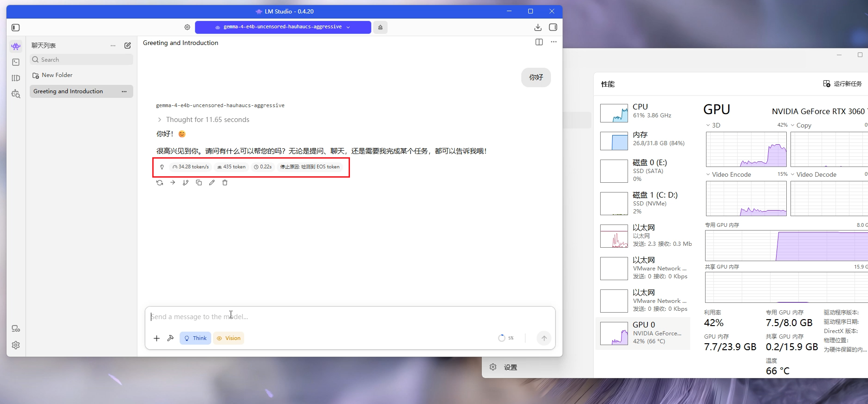868x404 pixels.
Task: Open the Discover model search view
Action: (x=16, y=94)
